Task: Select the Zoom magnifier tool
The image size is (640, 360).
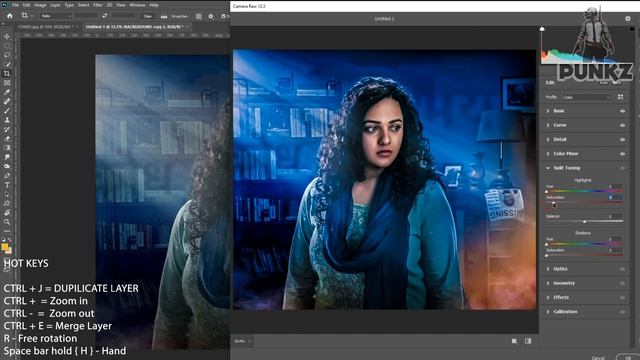Action: point(7,222)
